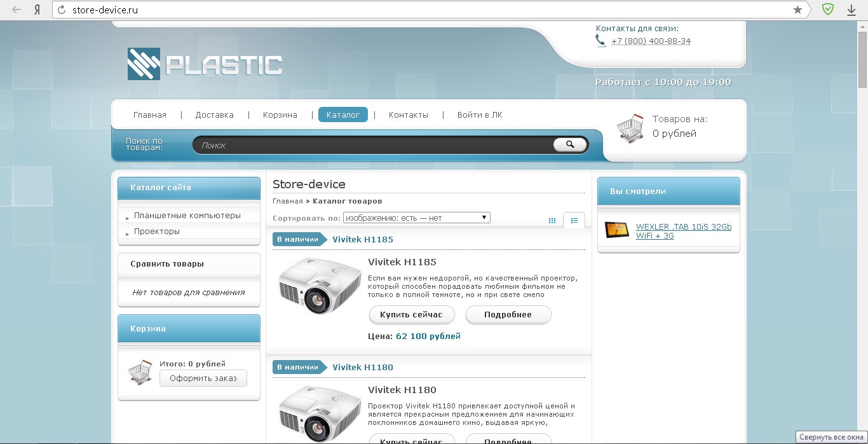Open WEXLER tablet thumbnail

(616, 230)
